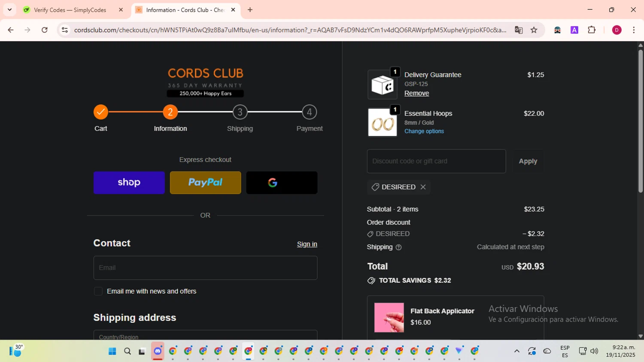644x362 pixels.
Task: Click the OneDrive cloud tray icon
Action: [x=547, y=351]
